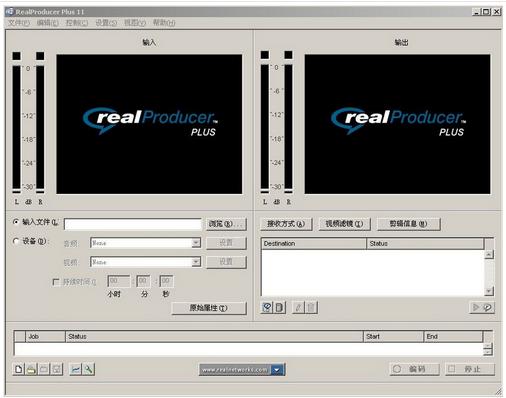
Task: Expand the 音频 device dropdown
Action: click(196, 243)
